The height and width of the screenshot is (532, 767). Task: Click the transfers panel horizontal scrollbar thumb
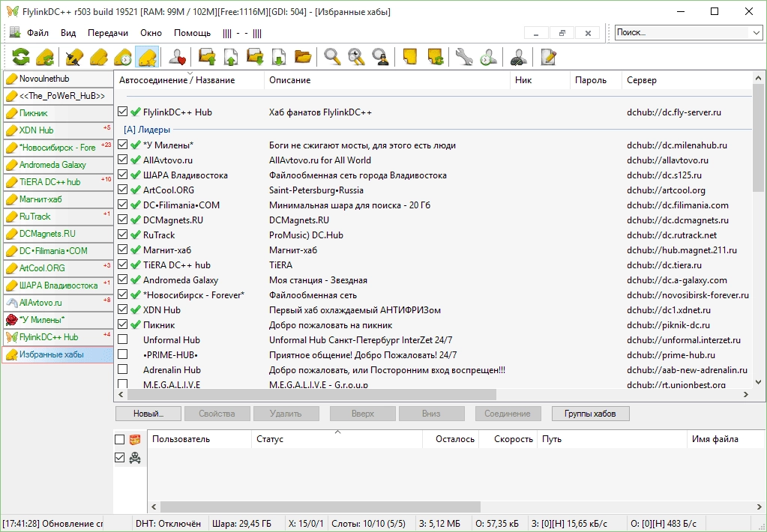[320, 507]
